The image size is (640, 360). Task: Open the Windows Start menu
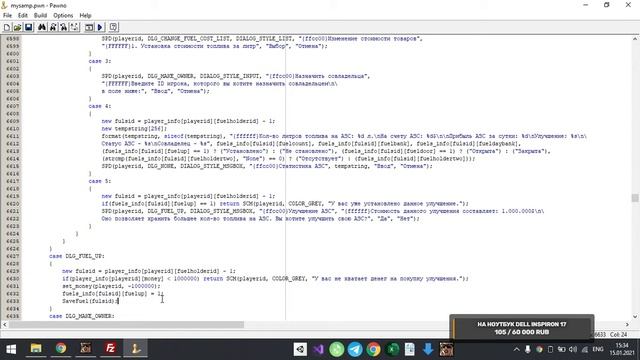click(11, 349)
